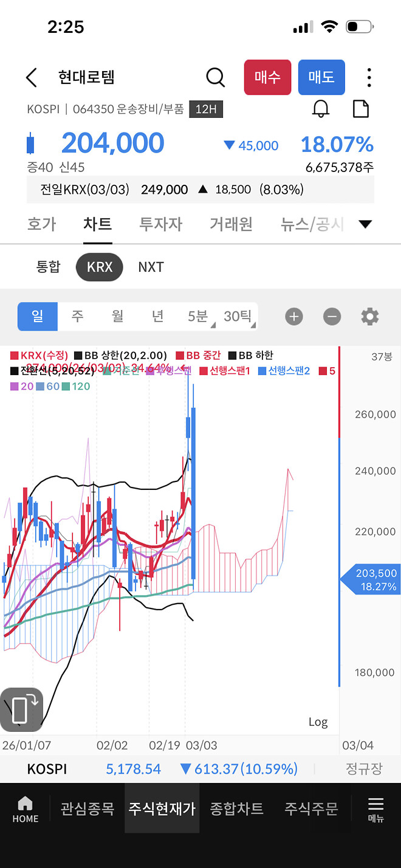This screenshot has width=401, height=868.
Task: Open 주식주문 from the bottom navigation
Action: [x=310, y=808]
